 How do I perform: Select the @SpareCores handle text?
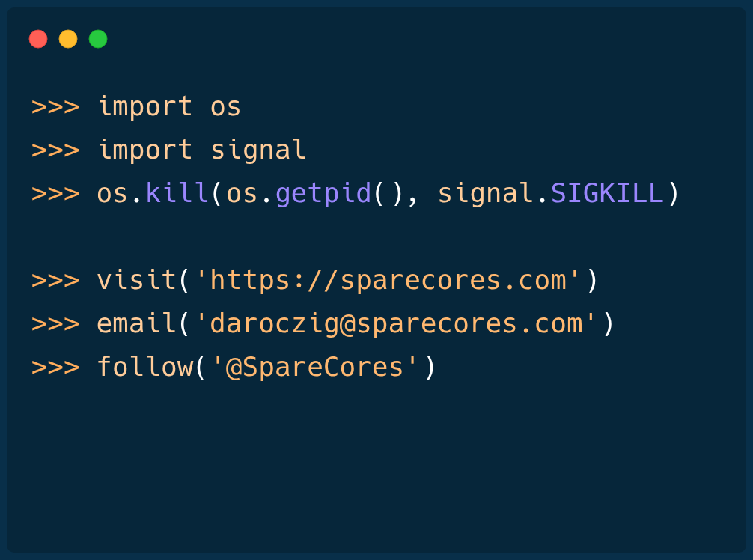coord(315,368)
